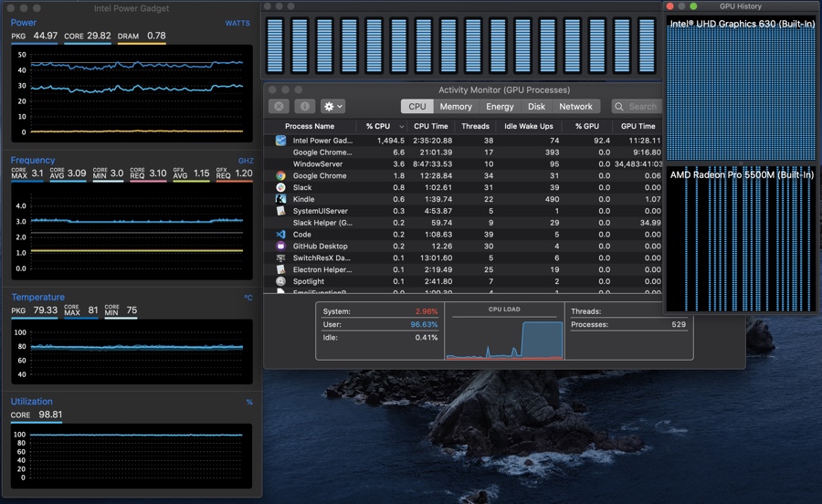Click the GFX REQ 1.20 frequency value
822x504 pixels.
pyautogui.click(x=235, y=173)
